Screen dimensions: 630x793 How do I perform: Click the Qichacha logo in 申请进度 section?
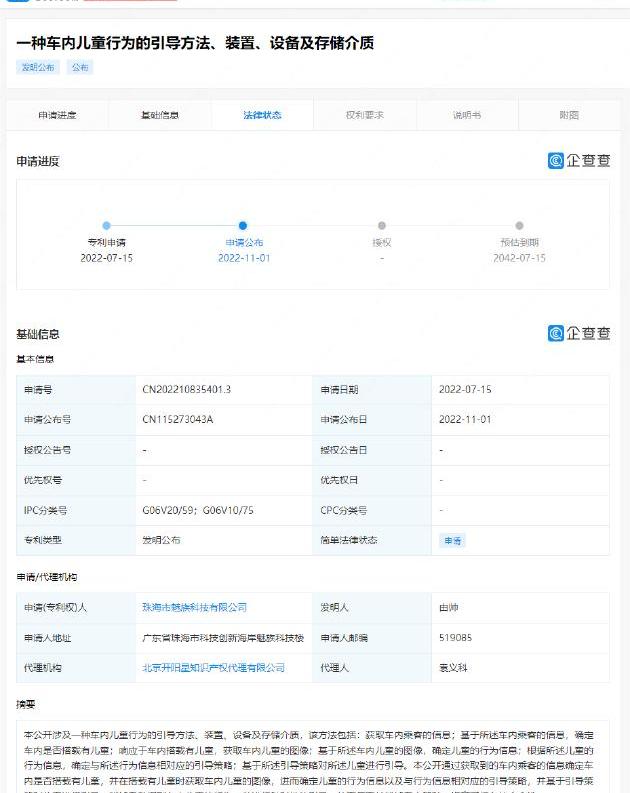tap(578, 161)
